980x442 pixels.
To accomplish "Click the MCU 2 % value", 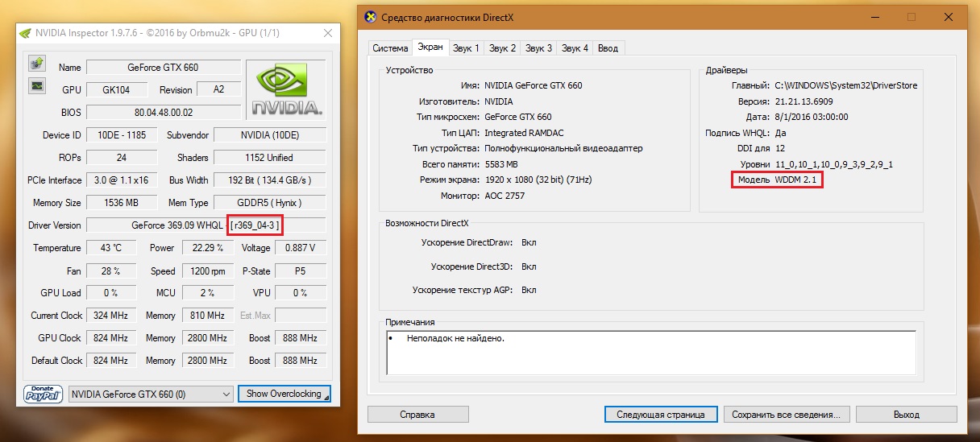I will pyautogui.click(x=208, y=293).
